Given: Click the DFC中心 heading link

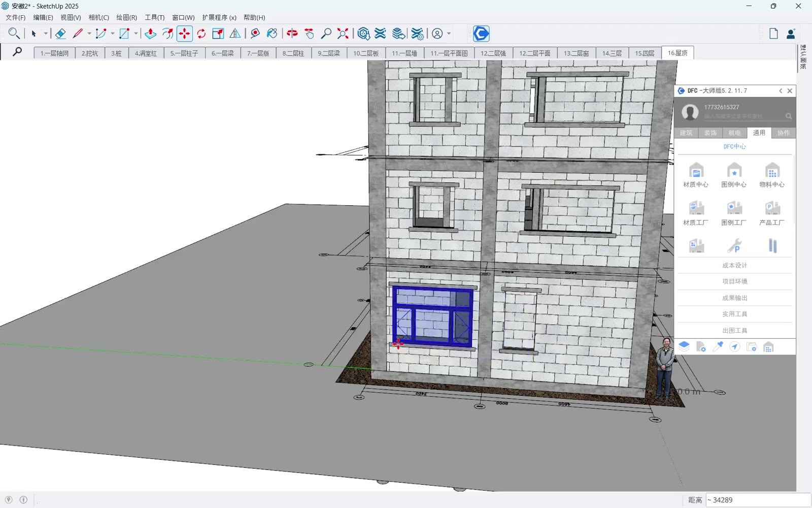Looking at the screenshot, I should pos(734,146).
